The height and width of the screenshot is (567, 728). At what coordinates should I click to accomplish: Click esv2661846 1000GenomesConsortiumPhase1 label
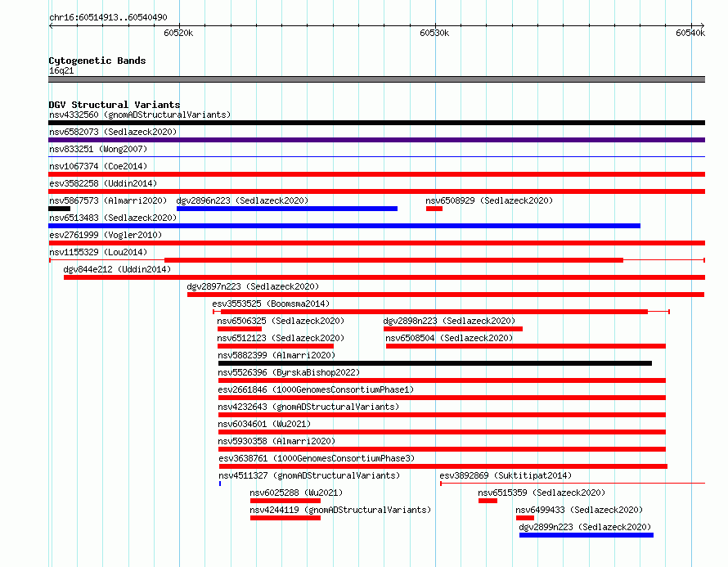(316, 389)
